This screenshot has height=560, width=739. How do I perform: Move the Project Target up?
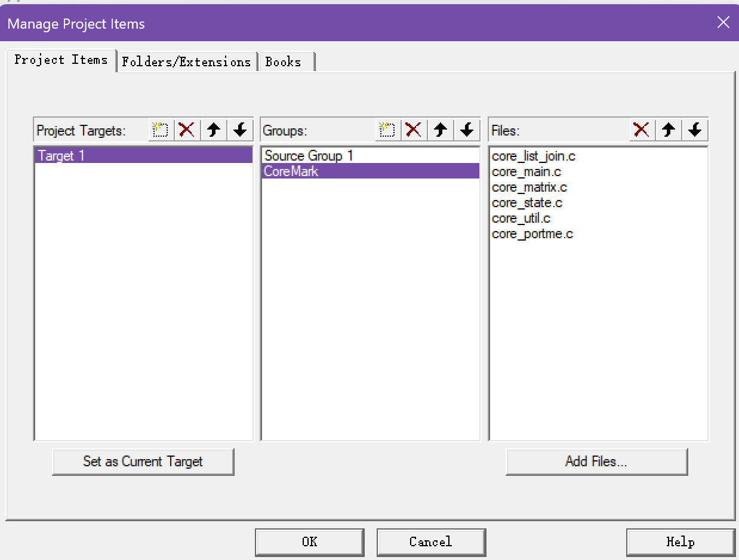pyautogui.click(x=214, y=130)
